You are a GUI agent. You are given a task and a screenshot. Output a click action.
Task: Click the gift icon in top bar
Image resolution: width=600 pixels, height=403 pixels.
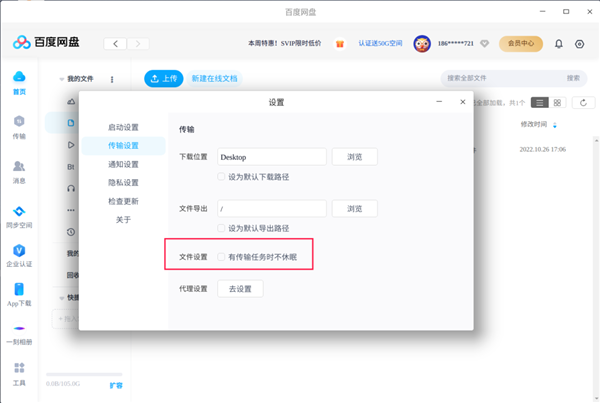click(x=339, y=44)
